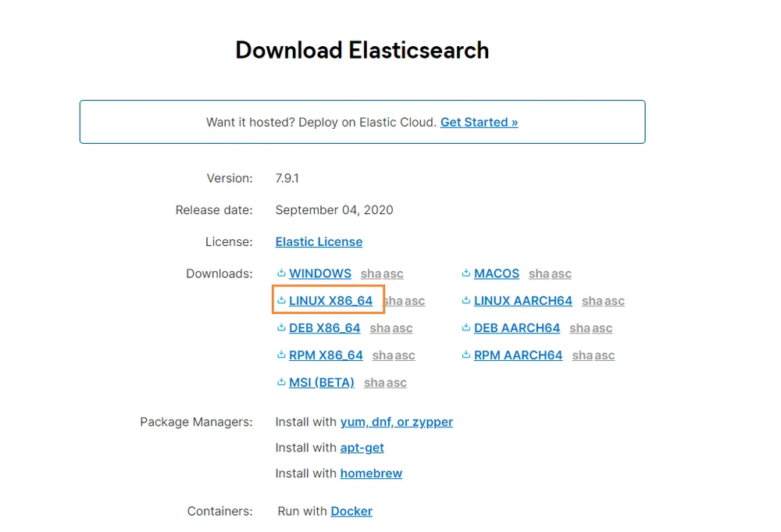This screenshot has width=781, height=532.
Task: Open the yum, dnf, or zypper link
Action: [x=397, y=422]
